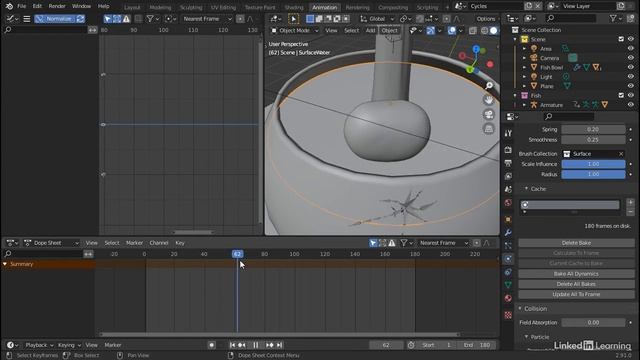Expand the Fish Bowl item in outliner
640x360 pixels.
click(x=524, y=67)
